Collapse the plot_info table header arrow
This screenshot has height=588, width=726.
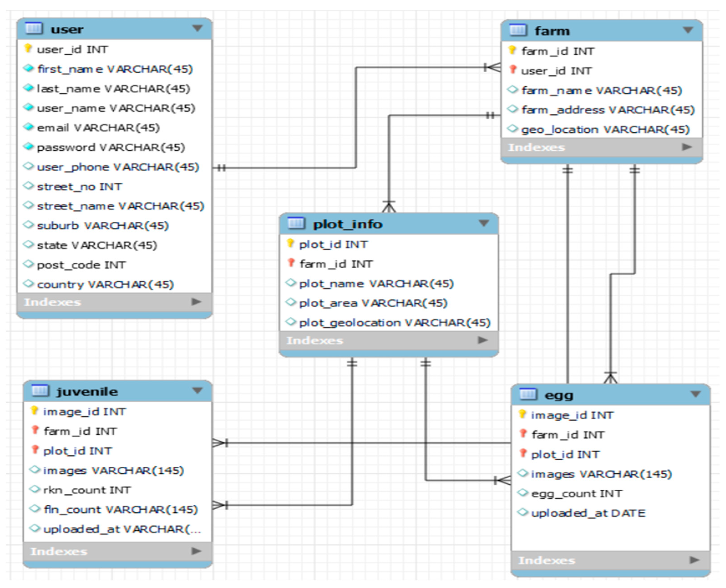click(484, 223)
